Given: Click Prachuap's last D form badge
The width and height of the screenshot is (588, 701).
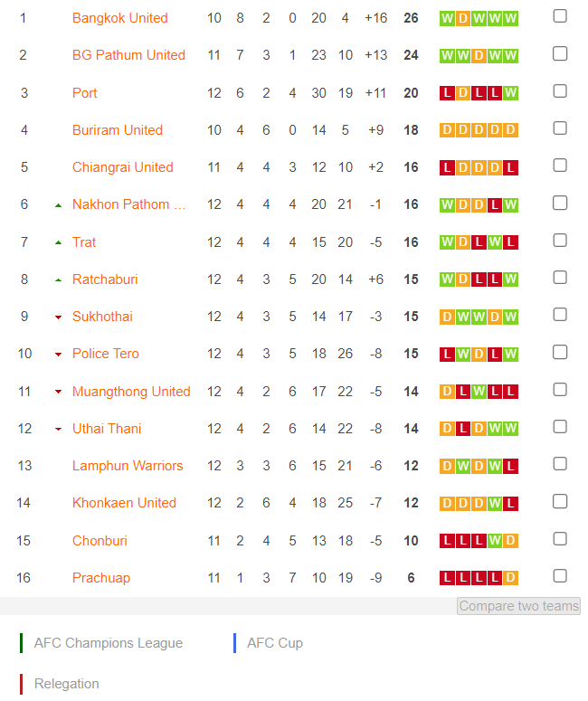Looking at the screenshot, I should click(x=510, y=578).
